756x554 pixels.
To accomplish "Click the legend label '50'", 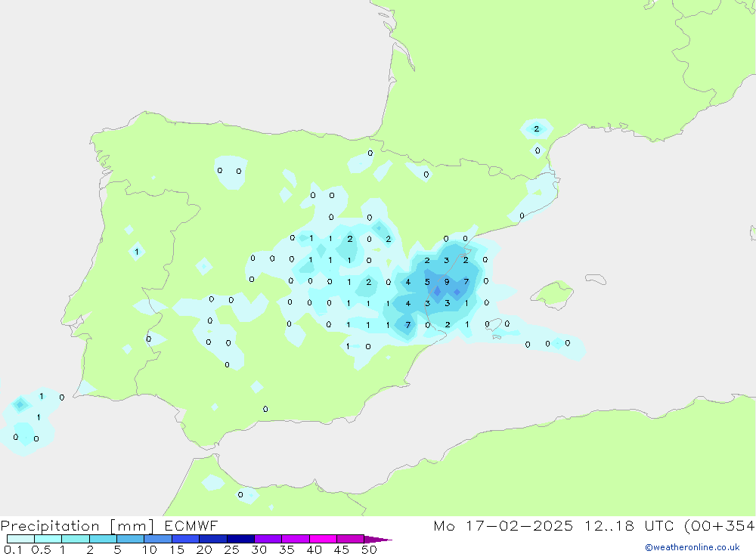I will 369,549.
